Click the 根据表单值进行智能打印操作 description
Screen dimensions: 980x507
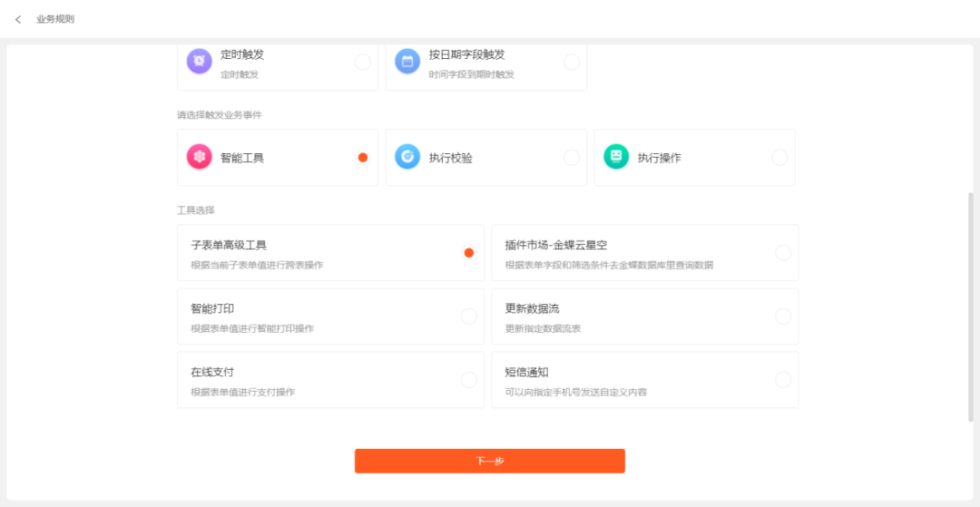coord(252,329)
